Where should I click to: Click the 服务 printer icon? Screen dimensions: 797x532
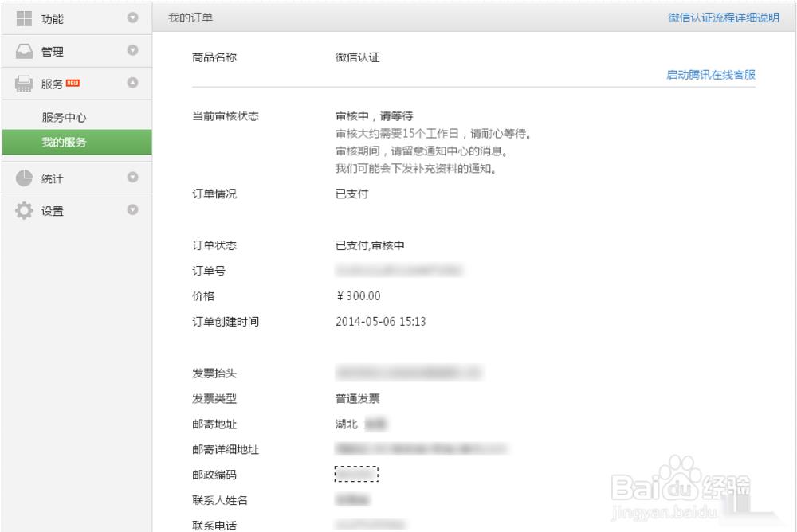[24, 84]
